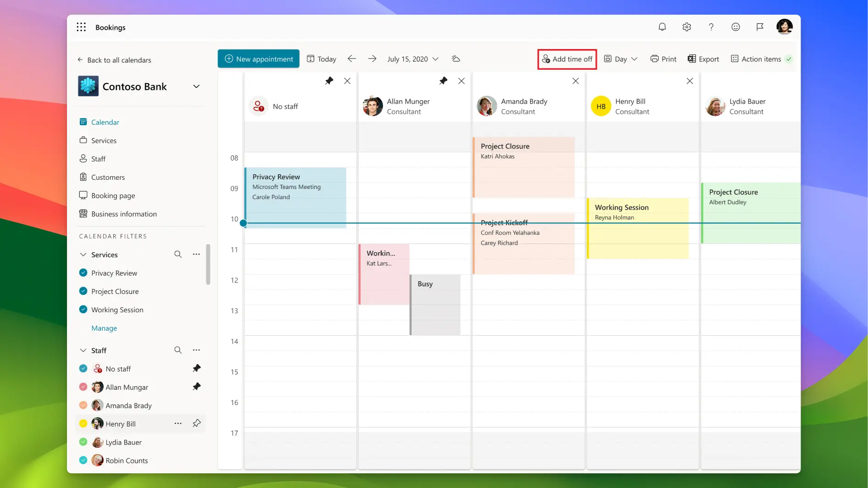Select the Customers icon in the sidebar

[x=83, y=177]
